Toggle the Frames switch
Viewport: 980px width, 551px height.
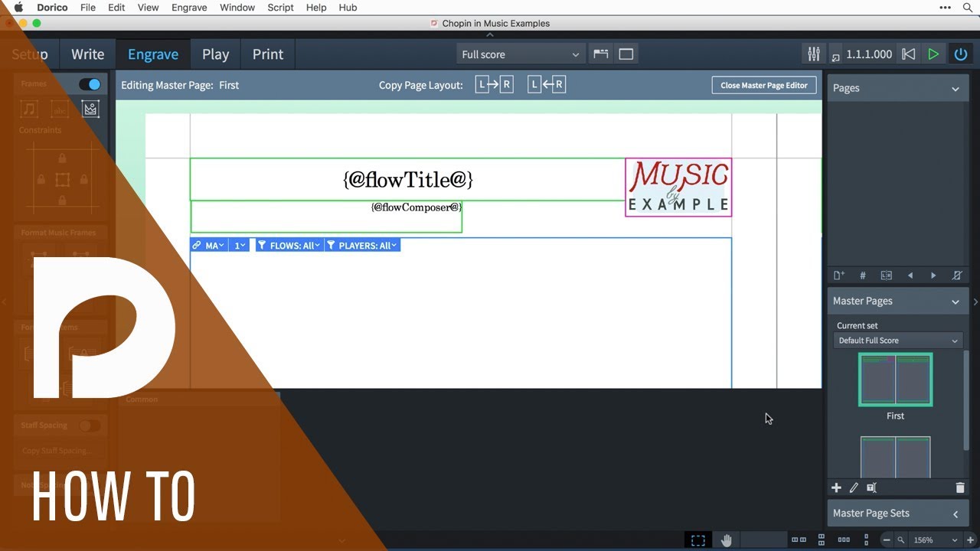[90, 84]
